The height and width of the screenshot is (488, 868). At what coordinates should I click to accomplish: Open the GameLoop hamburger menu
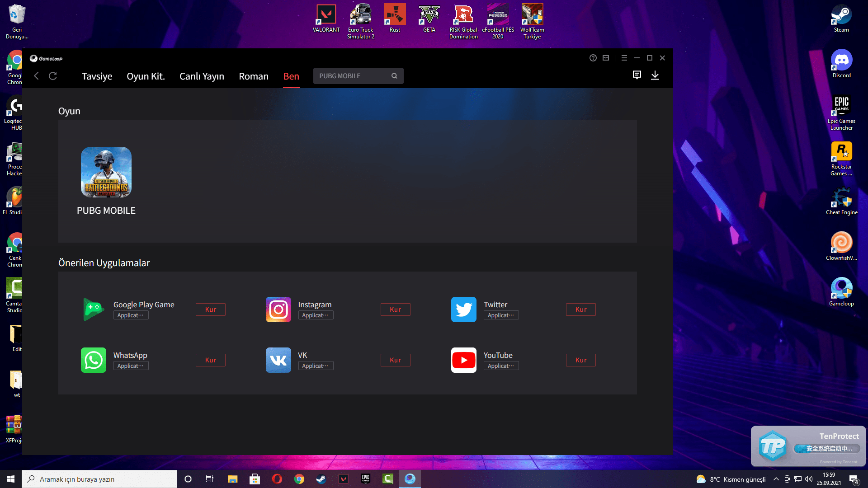(624, 58)
